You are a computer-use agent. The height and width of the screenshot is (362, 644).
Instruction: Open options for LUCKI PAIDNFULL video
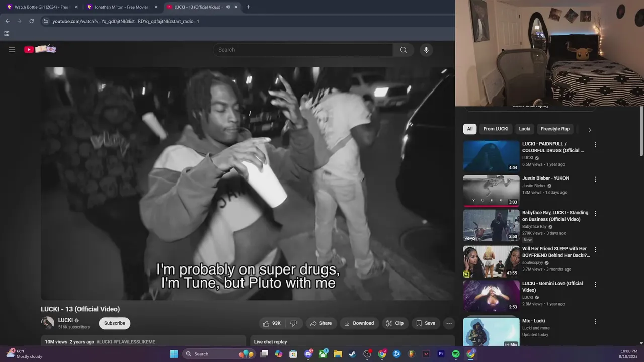595,145
